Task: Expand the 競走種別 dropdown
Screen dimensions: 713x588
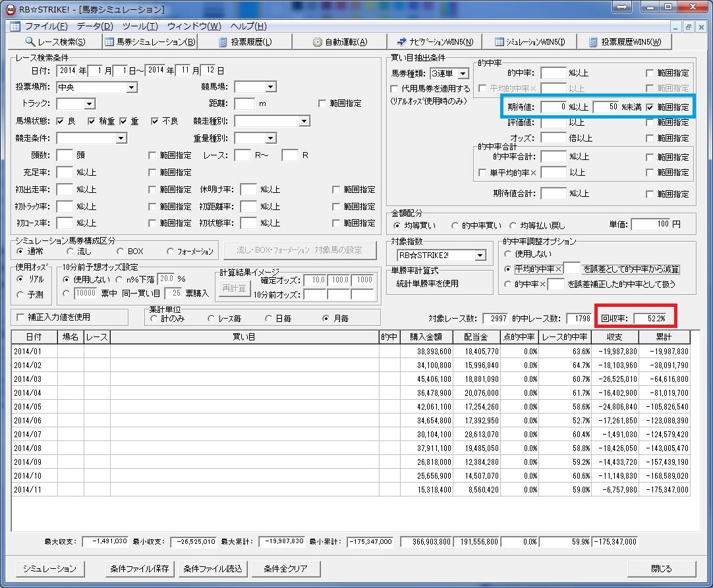Action: click(304, 121)
